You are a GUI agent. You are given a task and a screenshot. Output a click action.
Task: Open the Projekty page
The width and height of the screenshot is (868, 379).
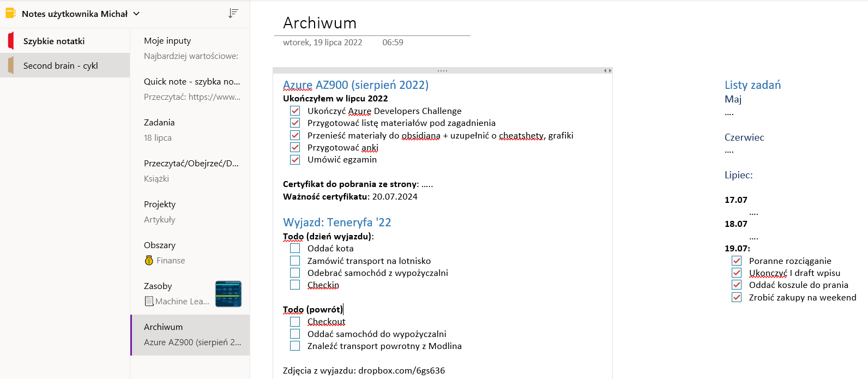(x=190, y=212)
